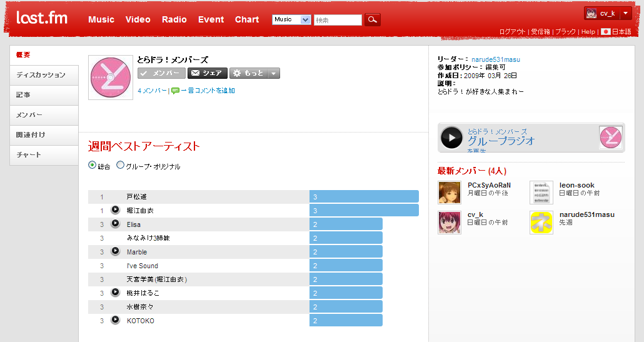Click the 週間ベストアーティスト heading
644x342 pixels.
click(x=144, y=146)
